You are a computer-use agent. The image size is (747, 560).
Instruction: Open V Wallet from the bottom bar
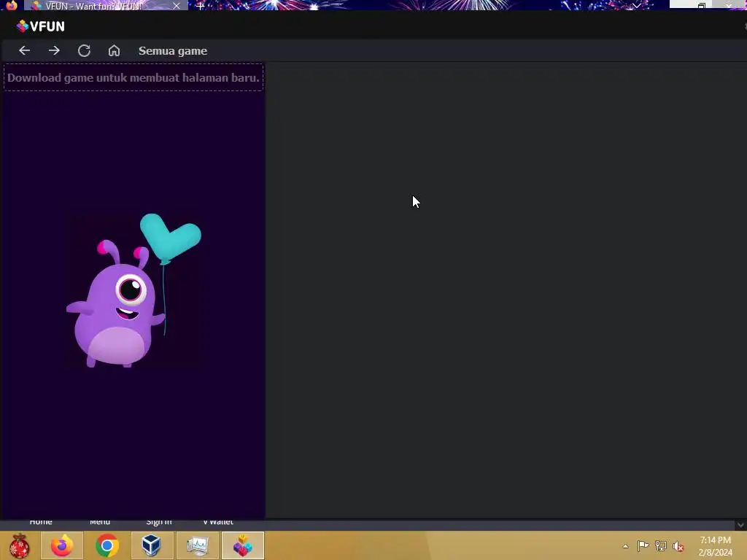coord(218,522)
